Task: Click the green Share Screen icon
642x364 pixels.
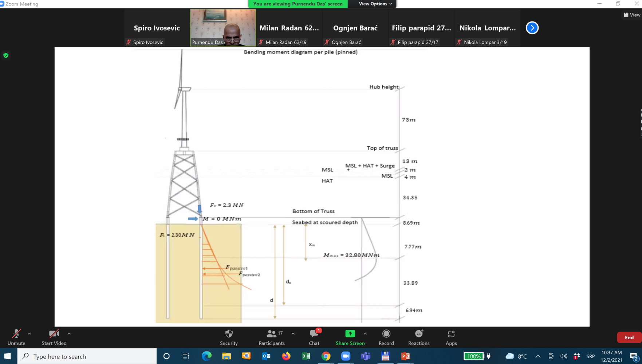Action: point(350,334)
